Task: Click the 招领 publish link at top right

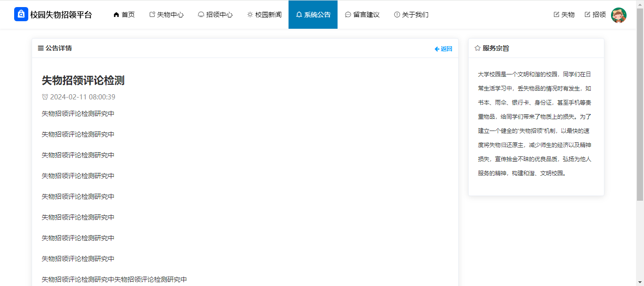Action: pos(595,15)
